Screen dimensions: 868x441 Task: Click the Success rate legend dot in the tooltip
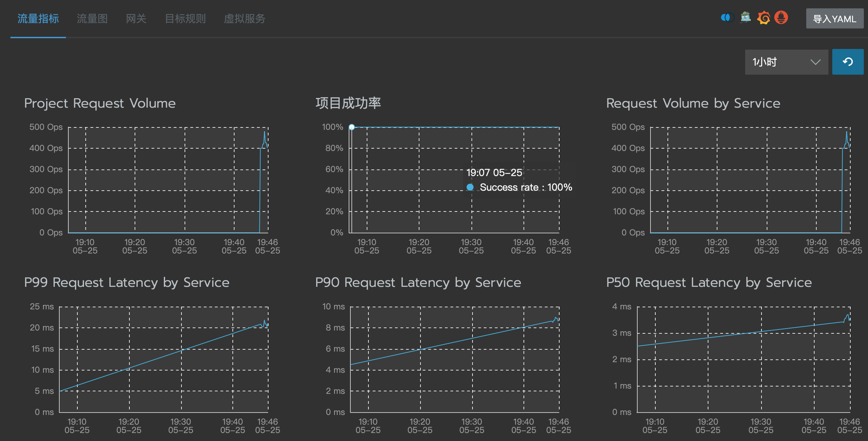[470, 187]
